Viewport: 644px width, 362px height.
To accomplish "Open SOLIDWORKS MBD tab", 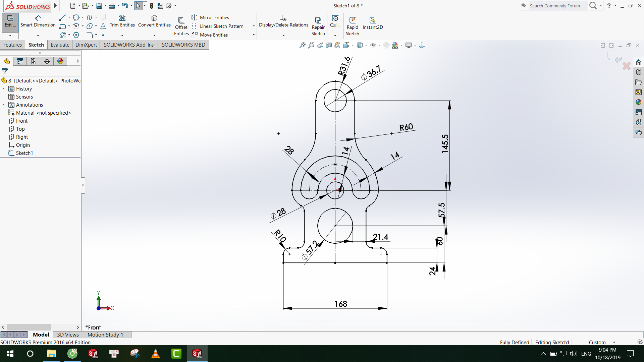I will (x=183, y=45).
